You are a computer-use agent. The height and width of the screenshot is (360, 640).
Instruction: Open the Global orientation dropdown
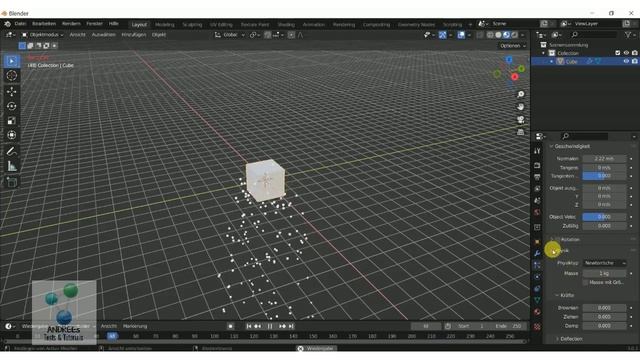(229, 35)
